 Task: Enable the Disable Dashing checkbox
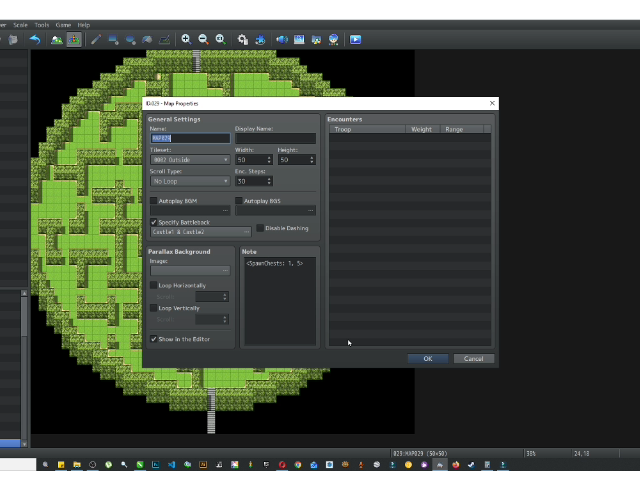click(260, 228)
